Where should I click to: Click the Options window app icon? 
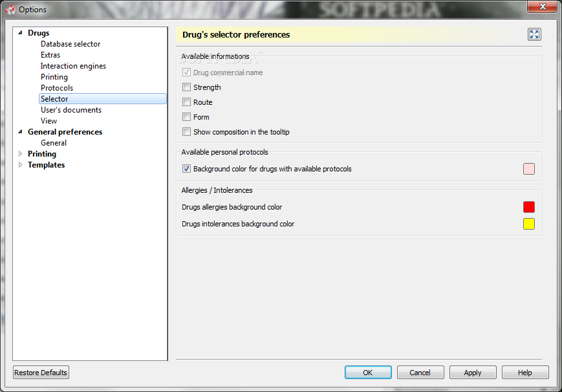pos(10,9)
